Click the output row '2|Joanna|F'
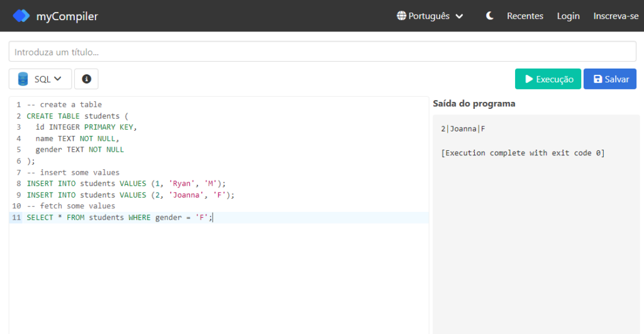 point(463,128)
